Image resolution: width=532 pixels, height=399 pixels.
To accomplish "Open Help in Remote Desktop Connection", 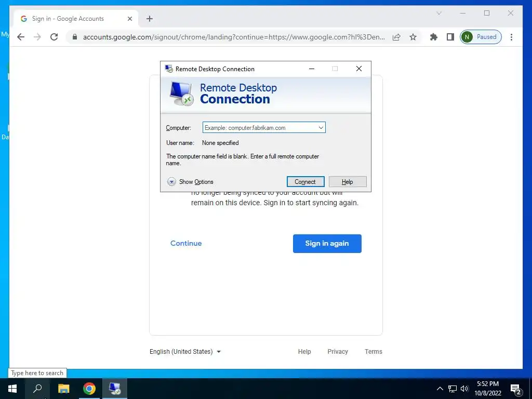I will tap(348, 182).
